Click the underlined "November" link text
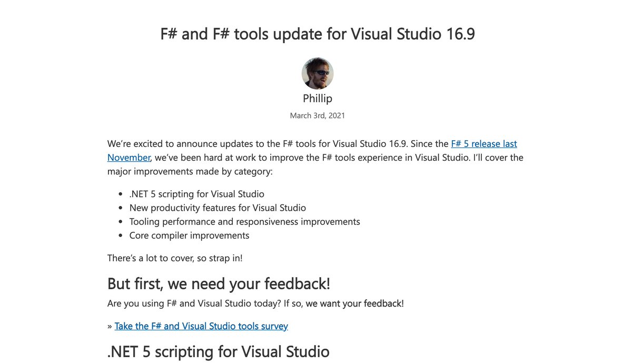This screenshot has width=632, height=364. 129,157
